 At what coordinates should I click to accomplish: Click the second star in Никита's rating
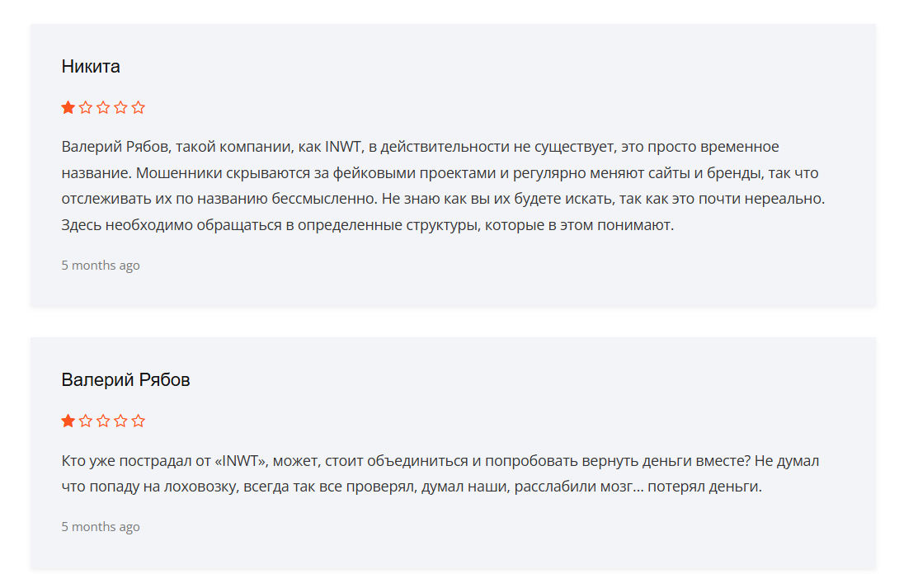pos(86,107)
